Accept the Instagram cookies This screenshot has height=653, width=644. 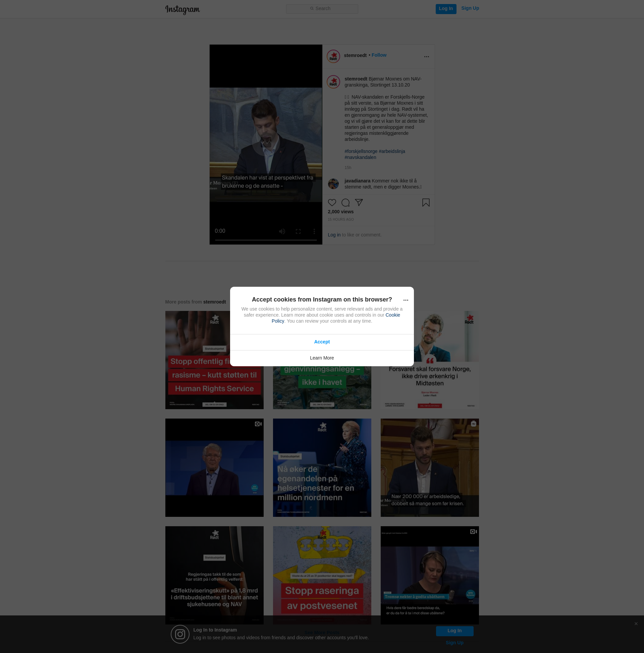click(x=321, y=342)
